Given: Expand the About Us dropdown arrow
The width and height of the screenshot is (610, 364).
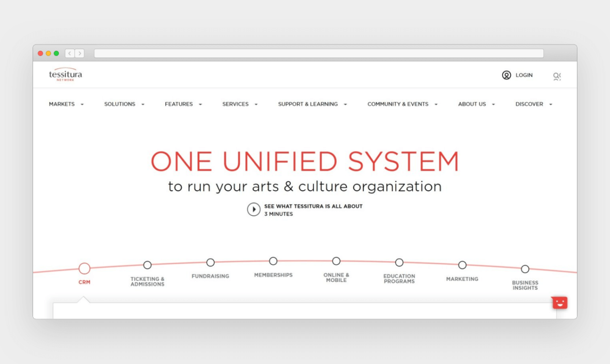Looking at the screenshot, I should pyautogui.click(x=493, y=104).
